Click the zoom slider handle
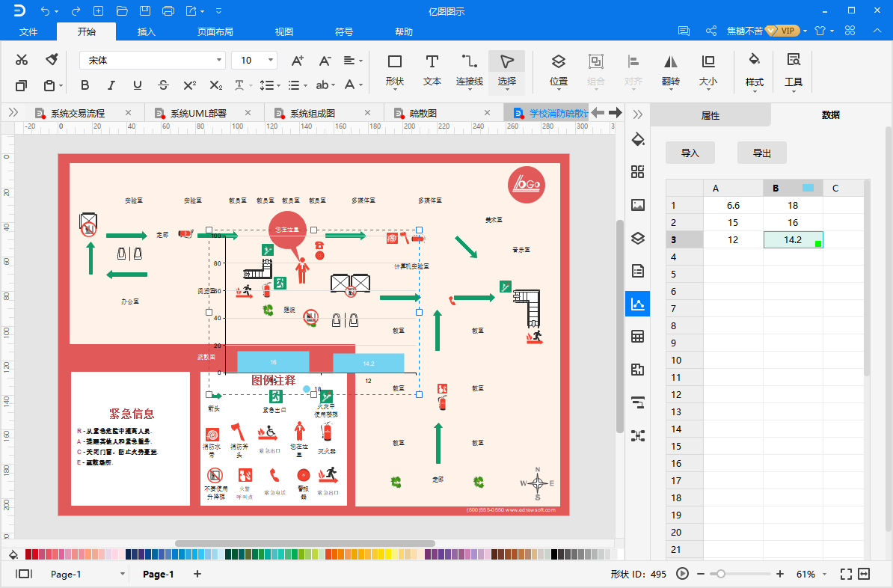This screenshot has height=588, width=893. pyautogui.click(x=720, y=574)
